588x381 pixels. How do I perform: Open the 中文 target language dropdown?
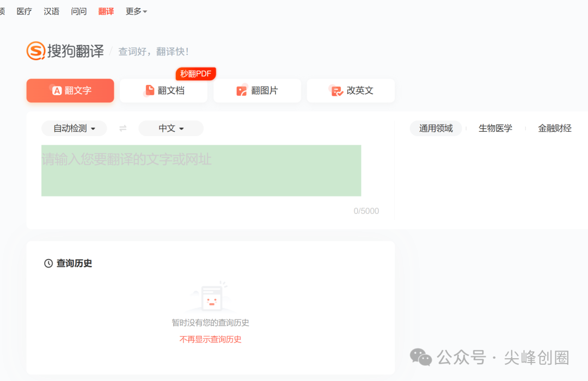(x=171, y=128)
